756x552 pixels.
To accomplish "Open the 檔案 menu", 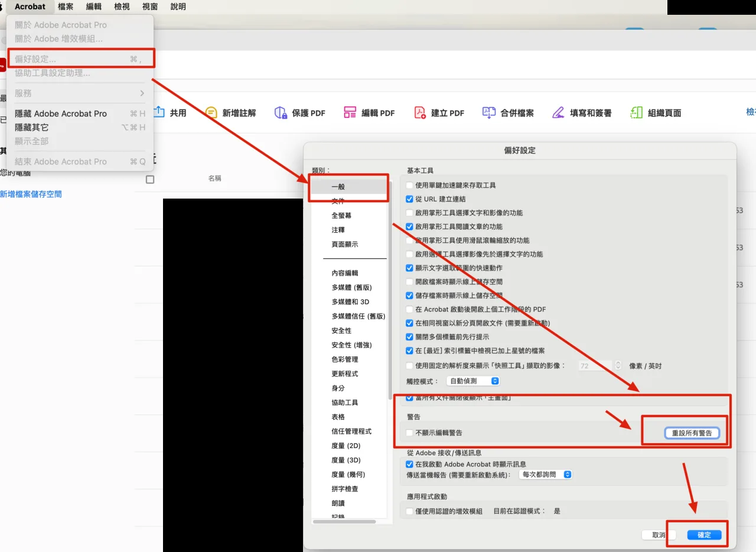I will click(x=66, y=7).
